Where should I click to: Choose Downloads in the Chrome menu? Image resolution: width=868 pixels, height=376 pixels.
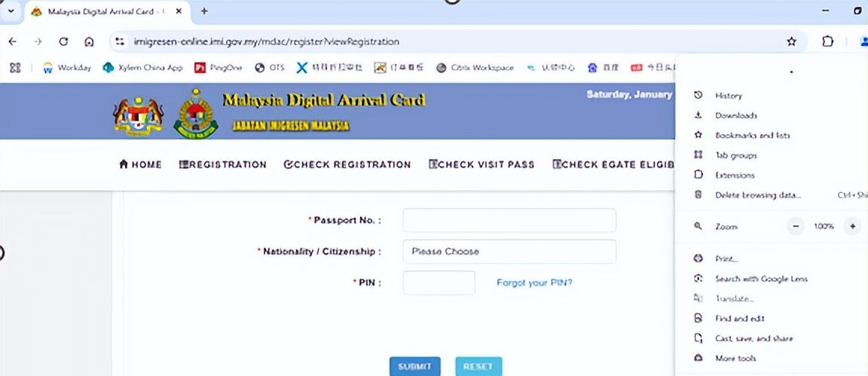click(x=735, y=116)
